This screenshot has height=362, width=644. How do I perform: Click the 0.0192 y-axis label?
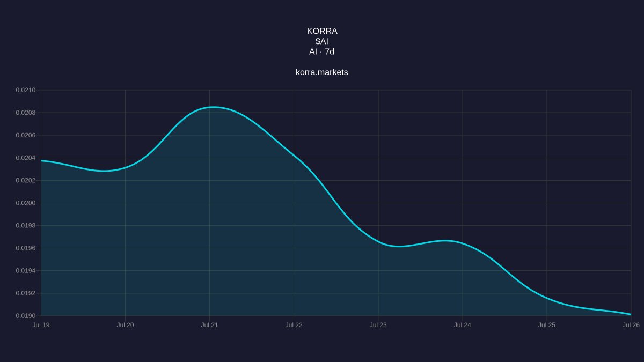pos(25,293)
